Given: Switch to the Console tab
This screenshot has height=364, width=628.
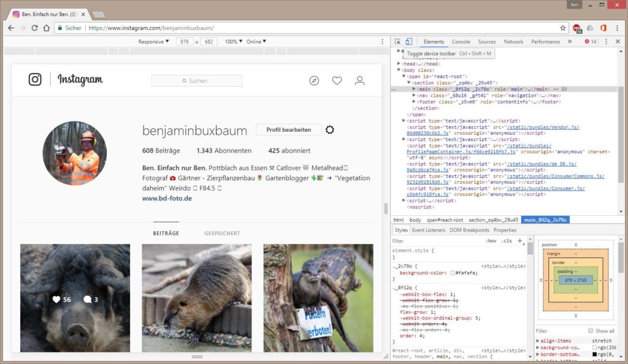Looking at the screenshot, I should [x=461, y=42].
